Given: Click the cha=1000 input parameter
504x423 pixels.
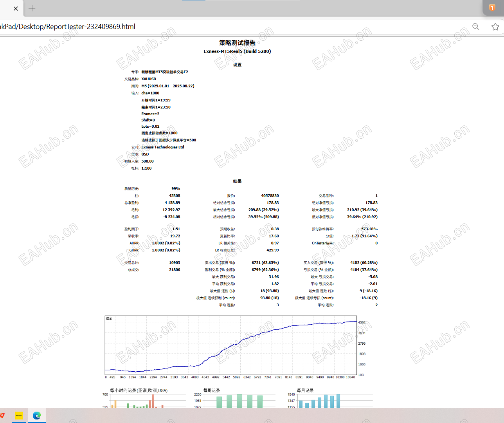Looking at the screenshot, I should tap(150, 93).
